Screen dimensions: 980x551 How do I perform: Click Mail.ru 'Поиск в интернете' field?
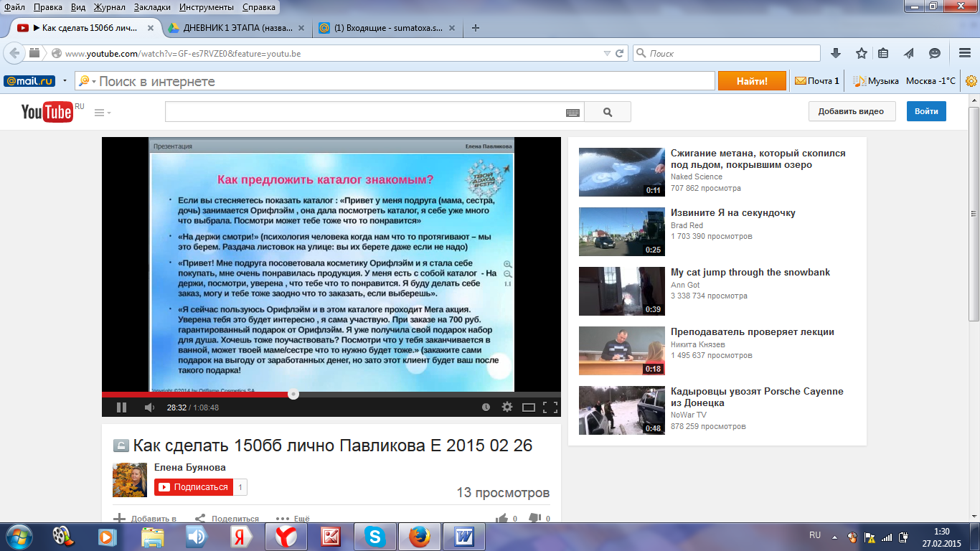[x=396, y=81]
